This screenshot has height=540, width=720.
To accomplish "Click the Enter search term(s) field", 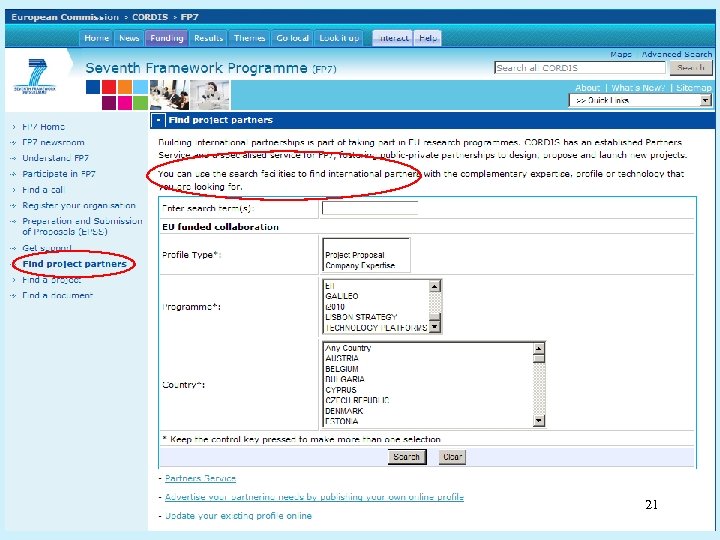I will [x=370, y=208].
